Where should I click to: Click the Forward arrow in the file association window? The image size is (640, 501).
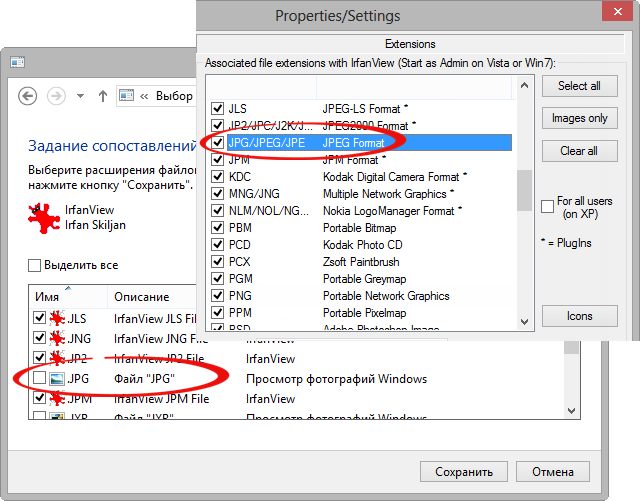(56, 96)
